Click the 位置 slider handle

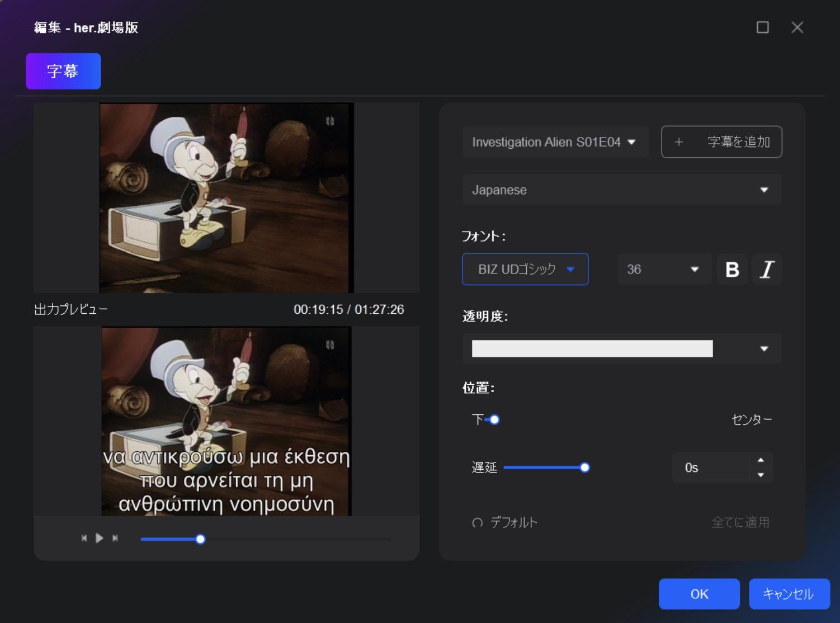(x=494, y=419)
